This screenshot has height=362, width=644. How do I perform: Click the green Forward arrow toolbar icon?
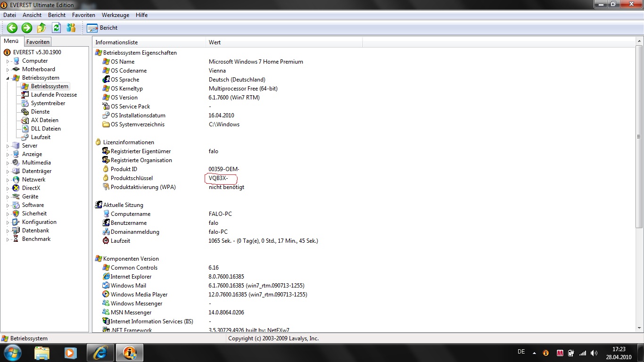point(27,28)
